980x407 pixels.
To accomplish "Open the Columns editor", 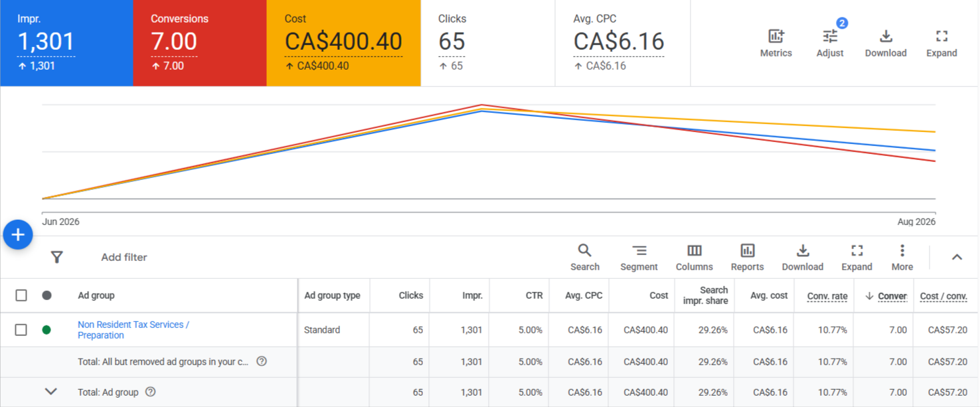I will click(x=694, y=258).
